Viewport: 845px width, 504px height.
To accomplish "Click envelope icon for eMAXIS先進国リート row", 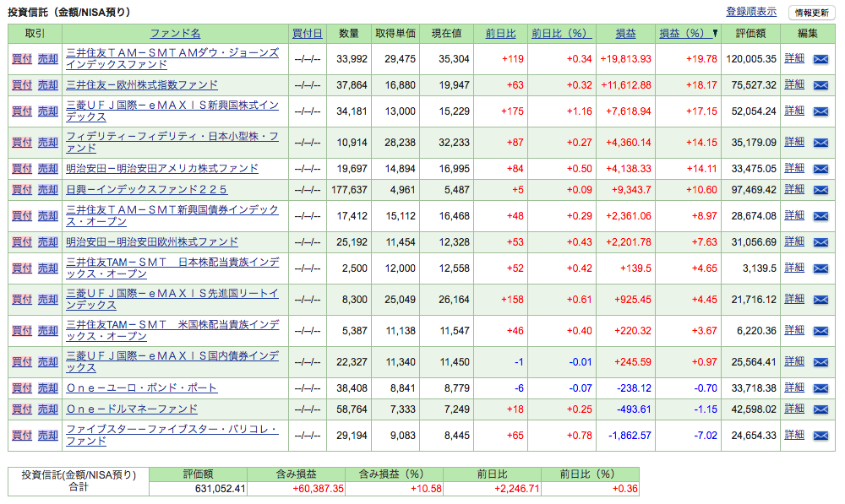I will 820,300.
